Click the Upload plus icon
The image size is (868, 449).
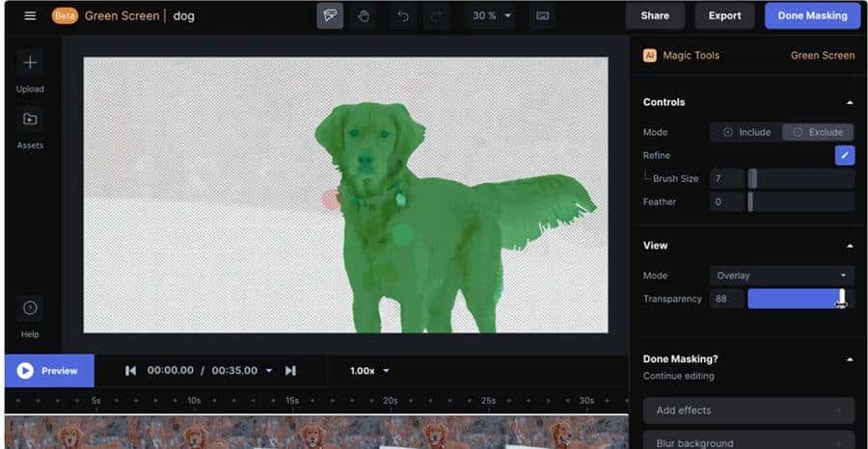[x=30, y=63]
